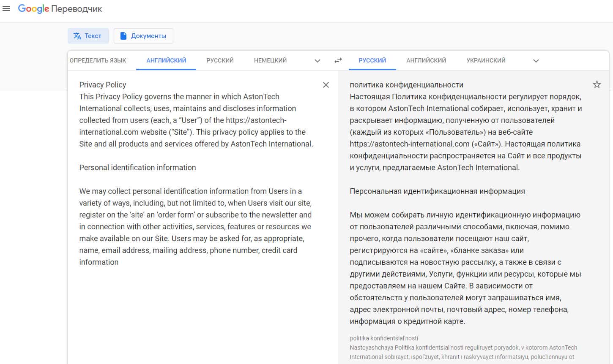
Task: Select Русский as source language
Action: coord(220,60)
